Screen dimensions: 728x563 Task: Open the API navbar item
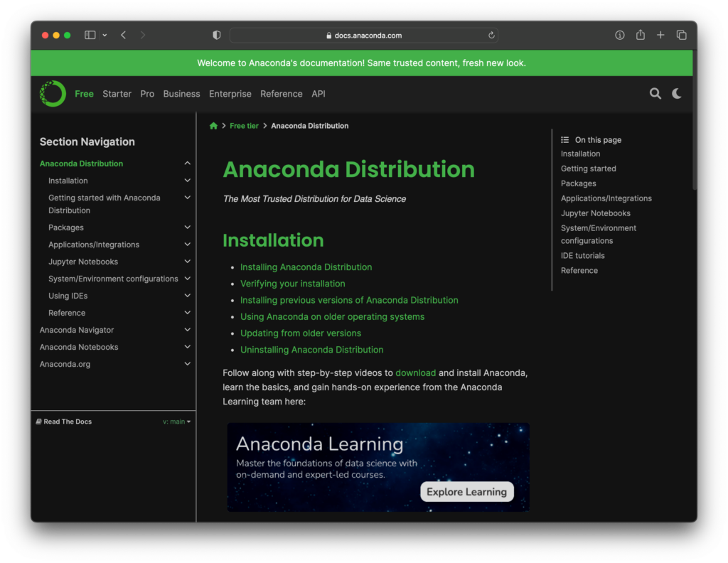318,94
